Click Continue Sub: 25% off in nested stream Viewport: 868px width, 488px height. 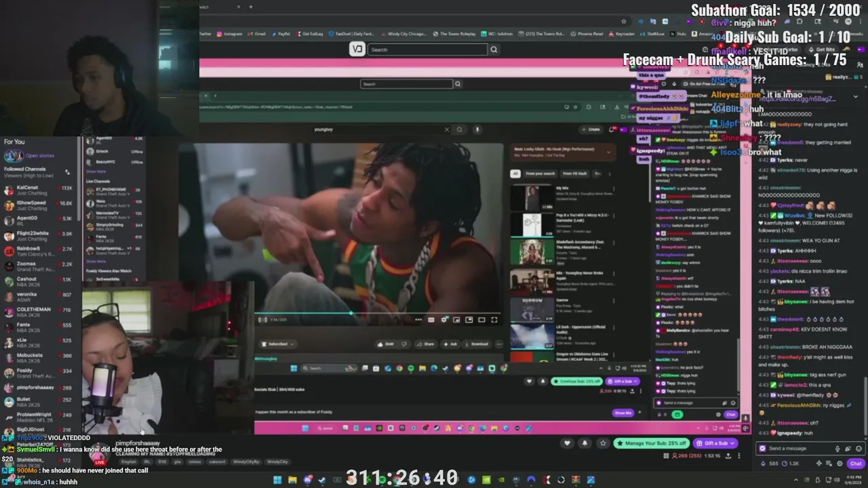[576, 382]
